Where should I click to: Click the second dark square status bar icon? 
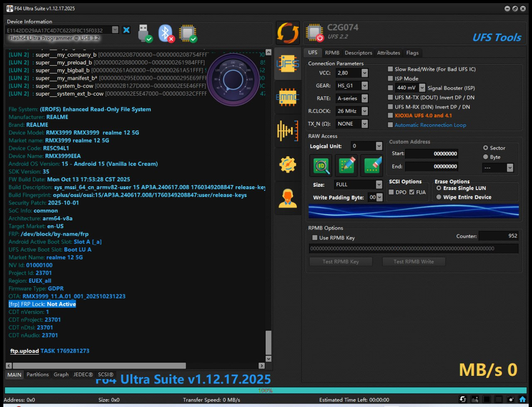499,399
